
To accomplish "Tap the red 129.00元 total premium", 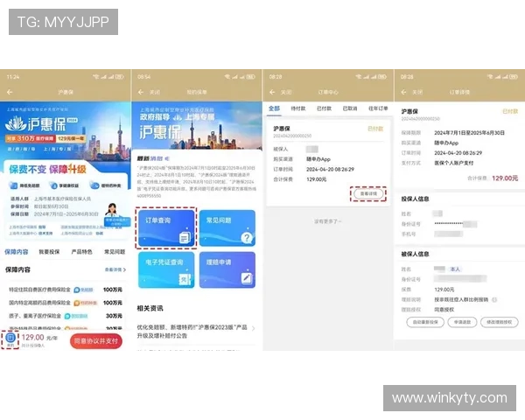I will click(505, 178).
